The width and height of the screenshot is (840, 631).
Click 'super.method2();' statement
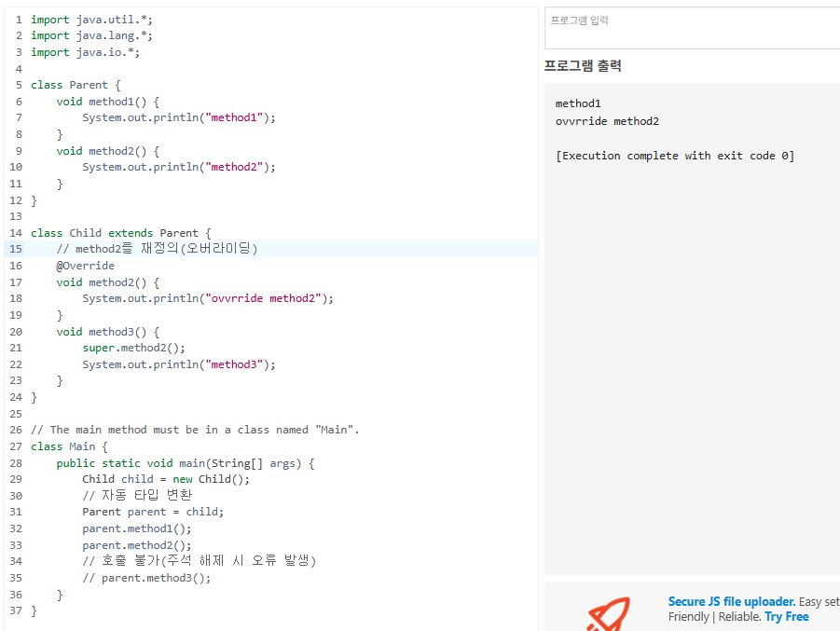(134, 349)
